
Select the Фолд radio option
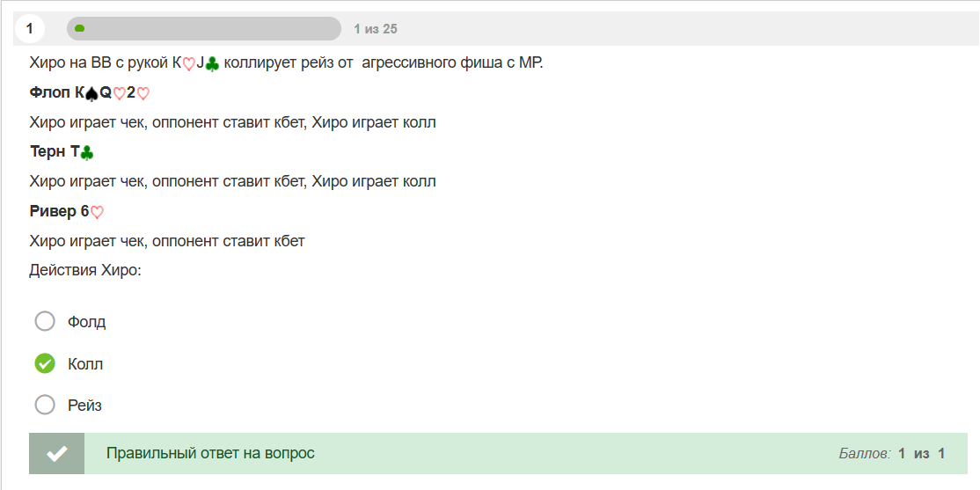pyautogui.click(x=45, y=322)
